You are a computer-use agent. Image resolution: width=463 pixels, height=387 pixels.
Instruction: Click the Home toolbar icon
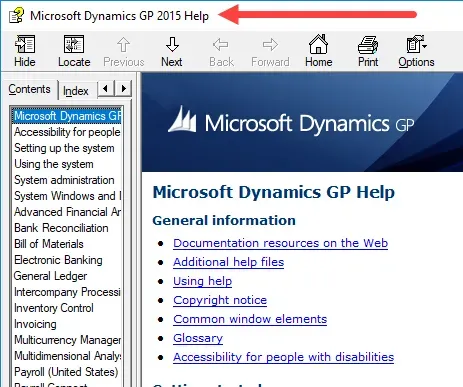pos(319,51)
